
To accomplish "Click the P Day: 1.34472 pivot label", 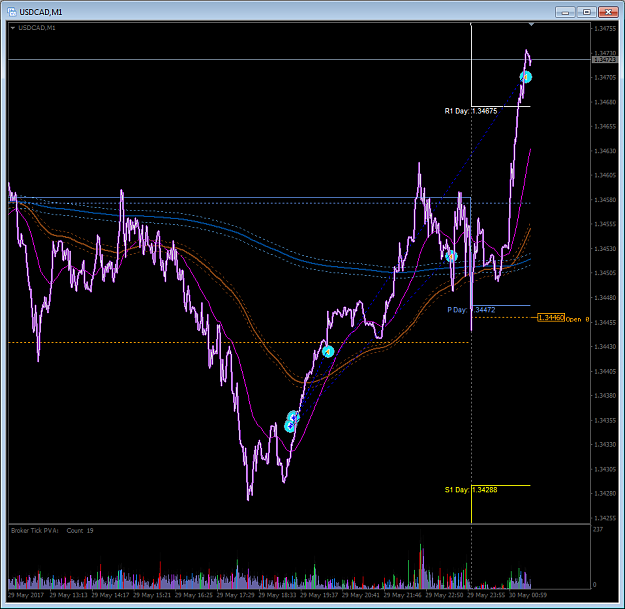I will (x=471, y=310).
